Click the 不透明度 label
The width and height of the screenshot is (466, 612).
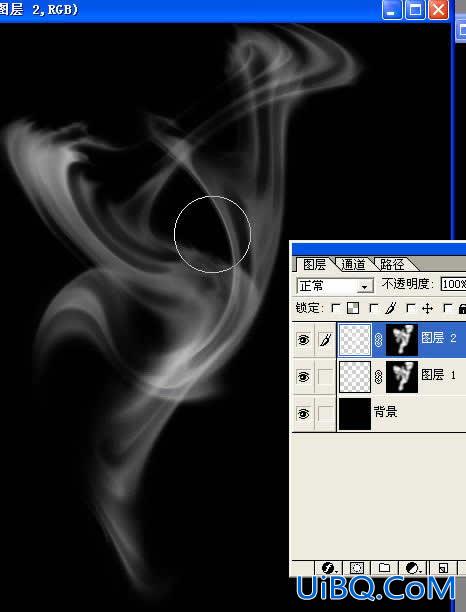tap(408, 284)
